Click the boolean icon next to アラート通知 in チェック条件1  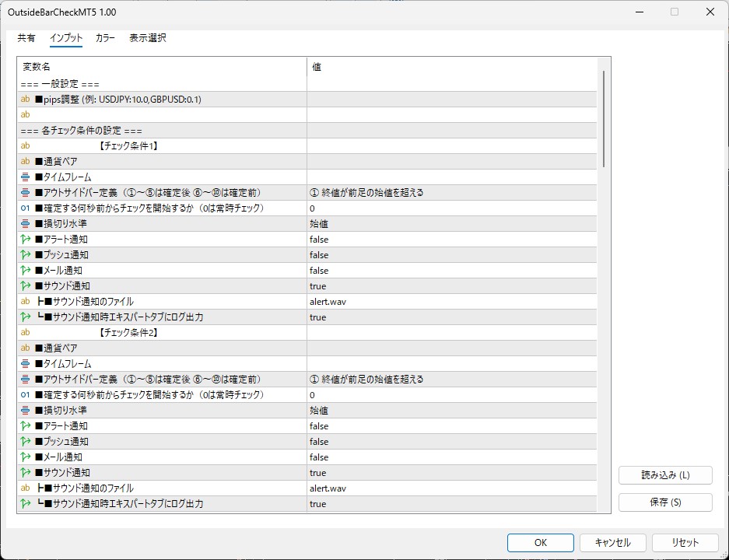26,239
